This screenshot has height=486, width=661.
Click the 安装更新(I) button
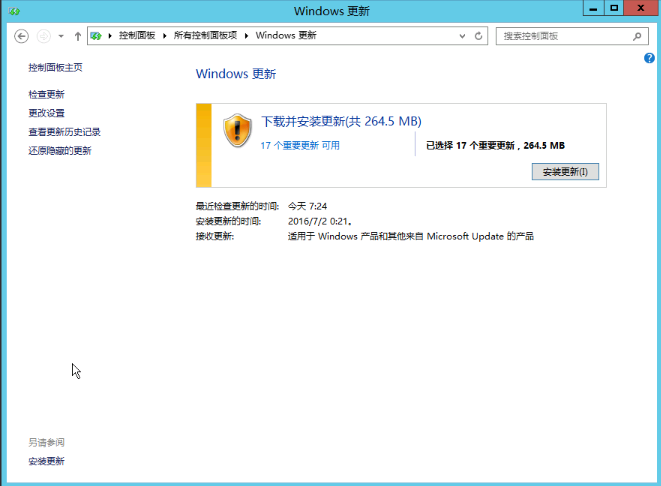565,172
